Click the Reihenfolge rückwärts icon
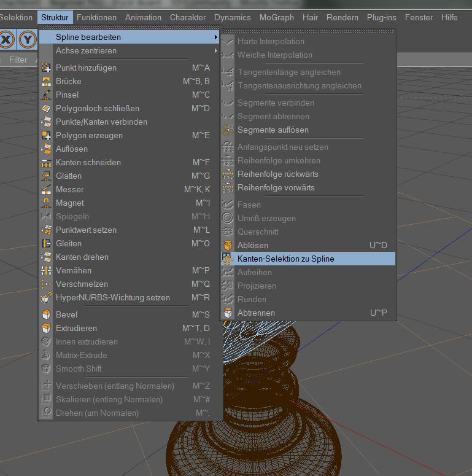 (x=228, y=174)
